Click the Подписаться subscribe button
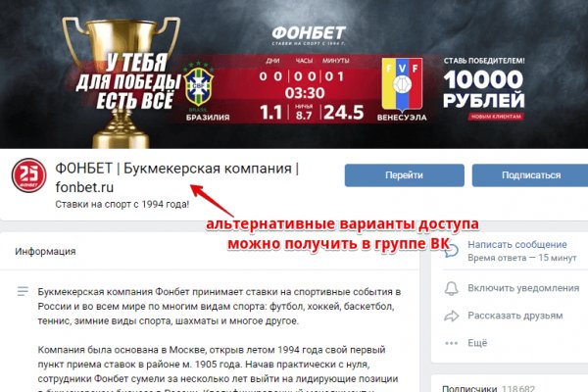 [x=531, y=175]
